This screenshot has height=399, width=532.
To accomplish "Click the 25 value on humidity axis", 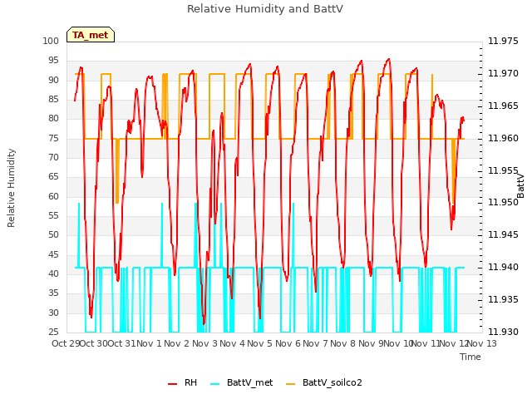I will pos(53,332).
